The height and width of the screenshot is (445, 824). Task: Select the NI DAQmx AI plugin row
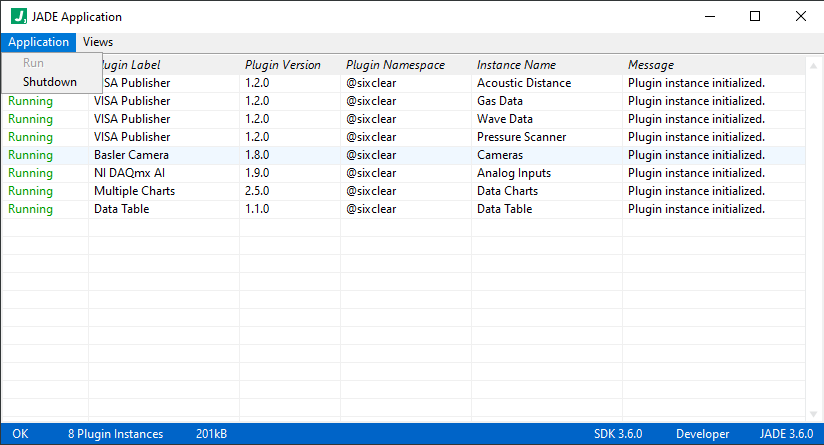403,173
